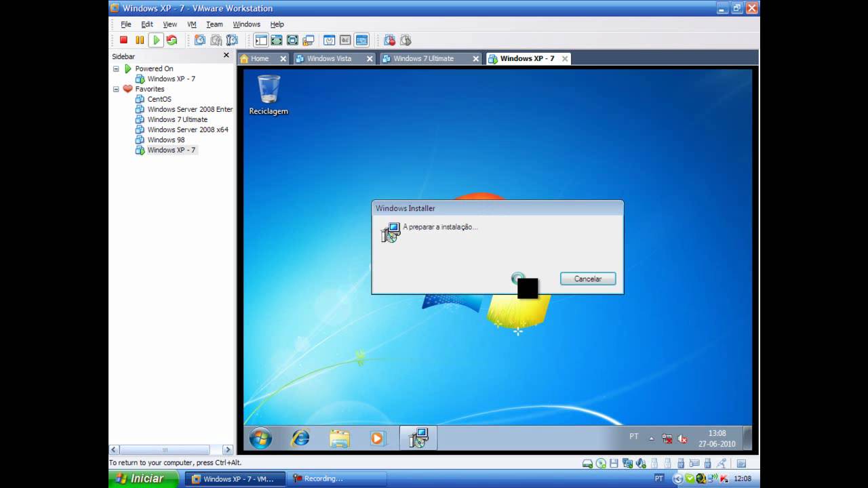Open the guest Windows 7 Start orb
This screenshot has width=868, height=488.
coord(260,438)
